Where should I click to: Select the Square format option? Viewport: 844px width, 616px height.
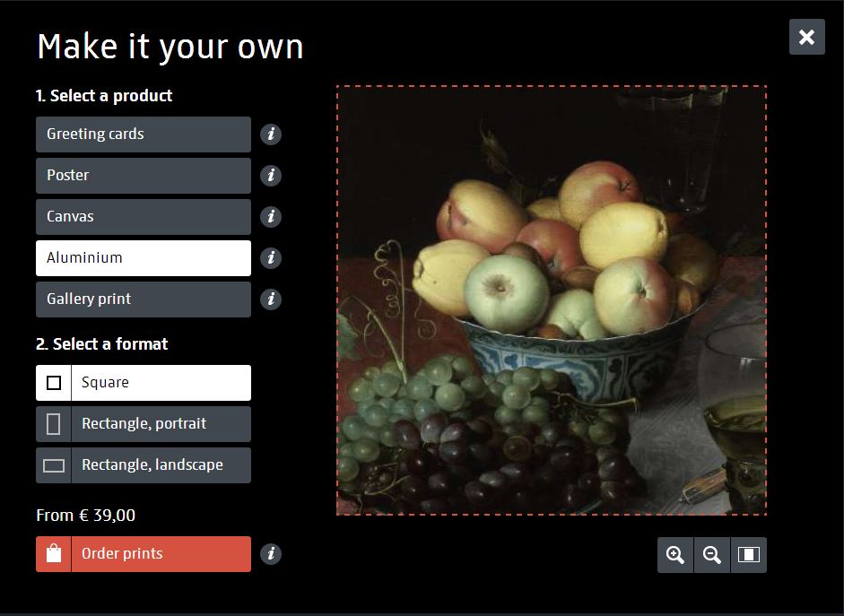coord(144,383)
